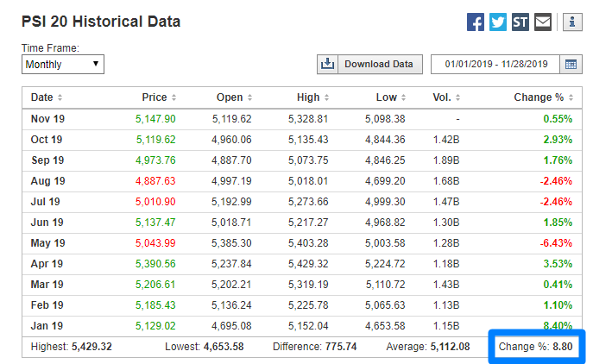Image resolution: width=593 pixels, height=364 pixels.
Task: Open the Time Frame Monthly dropdown
Action: click(63, 64)
